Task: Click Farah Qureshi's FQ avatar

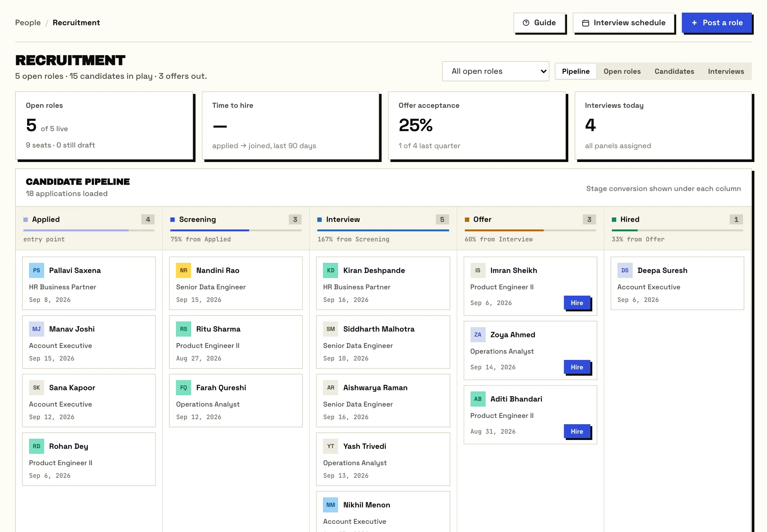Action: coord(184,388)
